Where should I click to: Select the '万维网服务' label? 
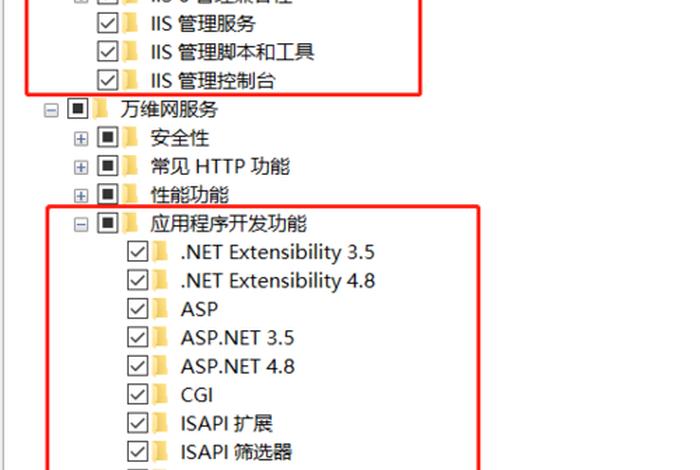tap(169, 109)
